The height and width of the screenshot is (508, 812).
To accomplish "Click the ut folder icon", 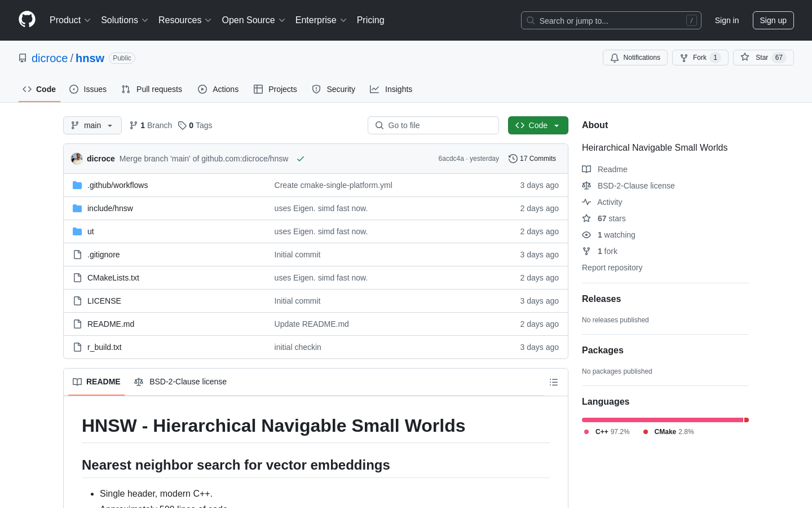I will (x=77, y=231).
